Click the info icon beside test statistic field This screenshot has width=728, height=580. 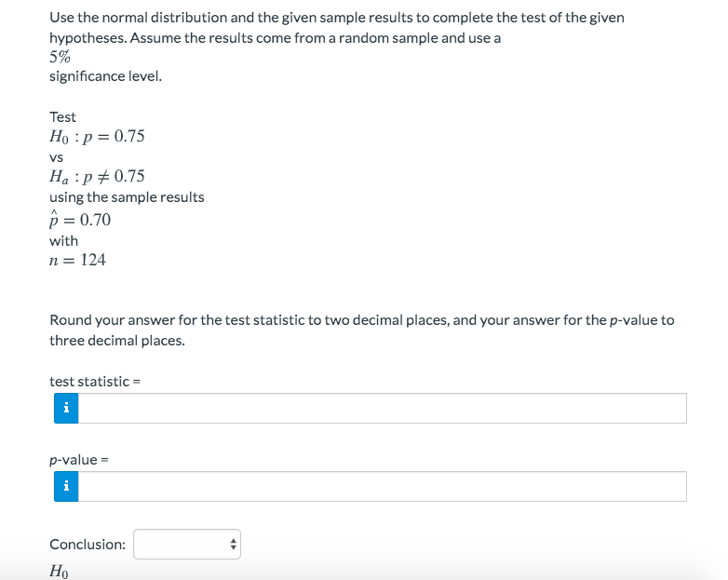66,408
